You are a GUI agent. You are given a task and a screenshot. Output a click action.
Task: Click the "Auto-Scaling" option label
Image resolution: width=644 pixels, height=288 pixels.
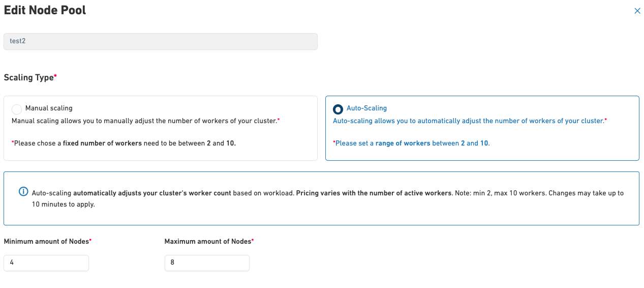pos(366,108)
